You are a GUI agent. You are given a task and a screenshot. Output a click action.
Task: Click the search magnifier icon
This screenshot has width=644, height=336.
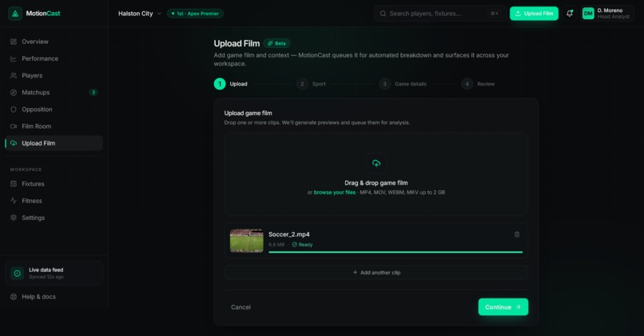tap(383, 14)
